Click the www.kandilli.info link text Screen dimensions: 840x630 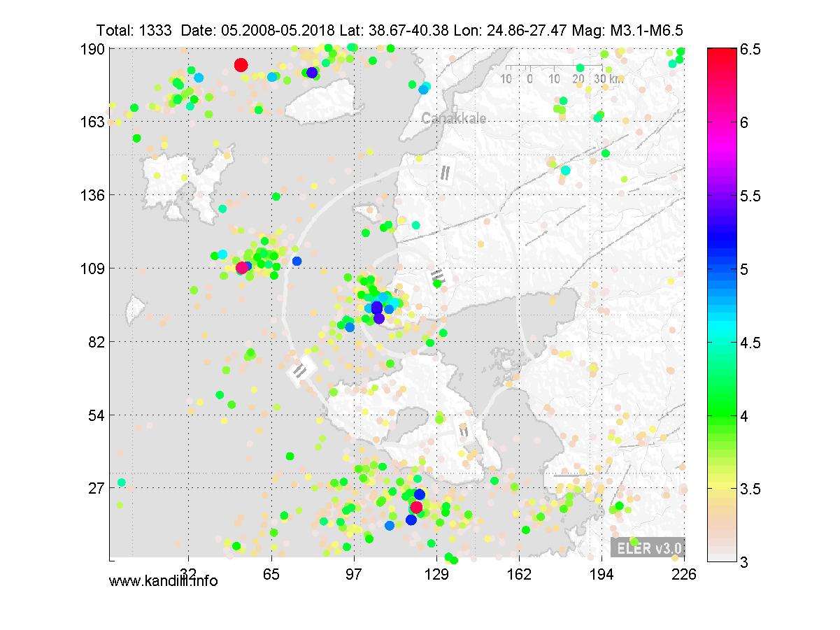(164, 581)
